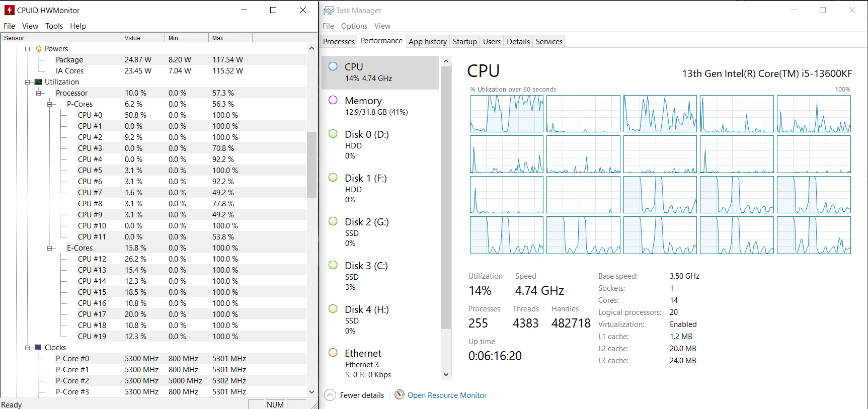Click the Utilization chip icon in sensor tree

pyautogui.click(x=38, y=82)
